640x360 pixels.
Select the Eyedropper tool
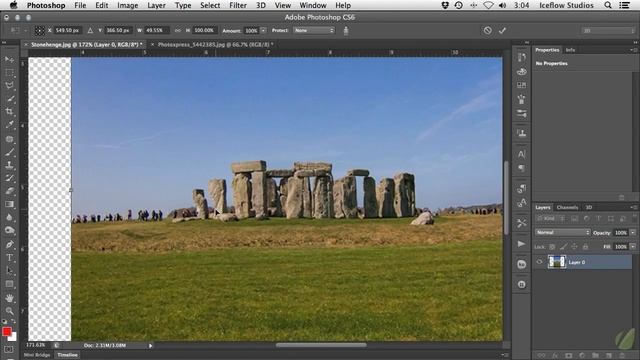click(x=9, y=125)
